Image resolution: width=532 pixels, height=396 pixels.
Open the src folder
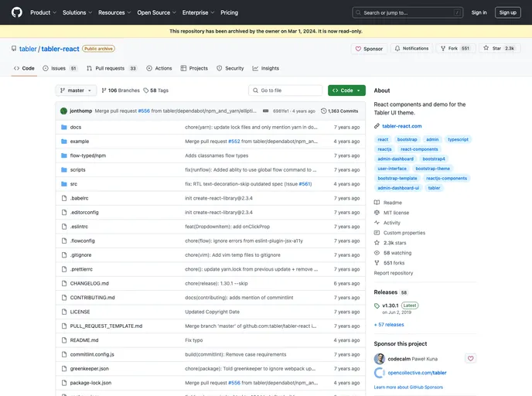[73, 184]
